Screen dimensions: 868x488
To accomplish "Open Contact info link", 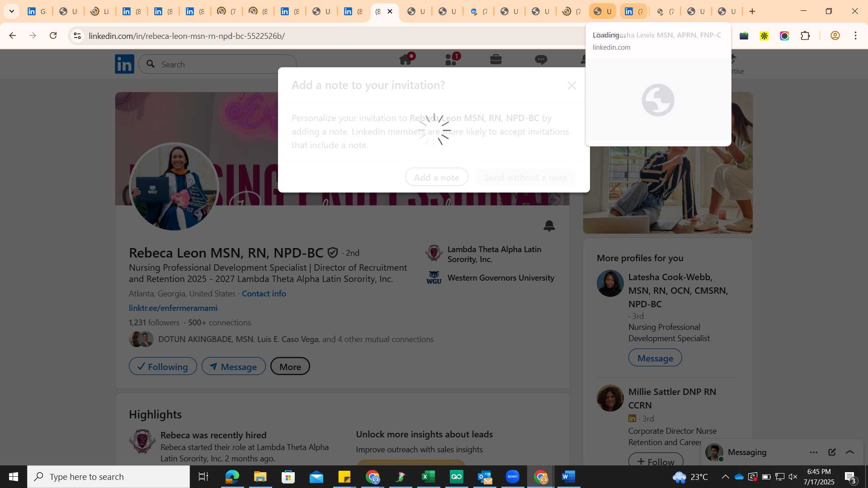I will pos(264,294).
